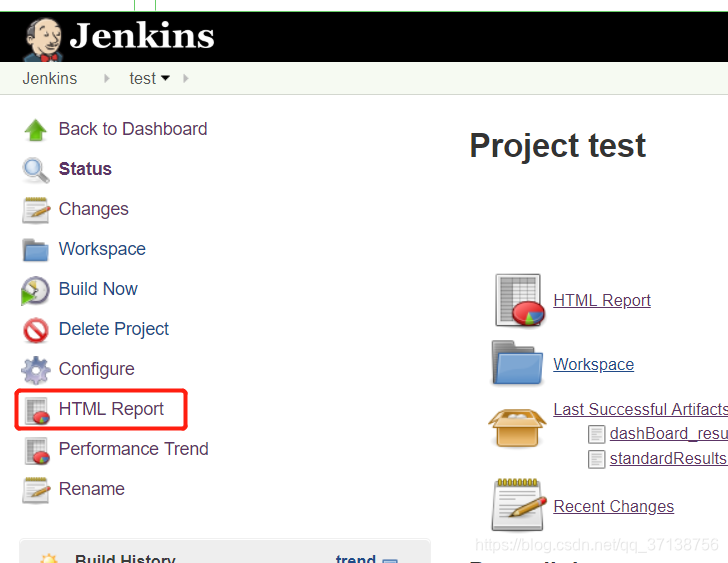Click the sidebar HTML Report icon
This screenshot has height=563, width=728.
click(37, 411)
